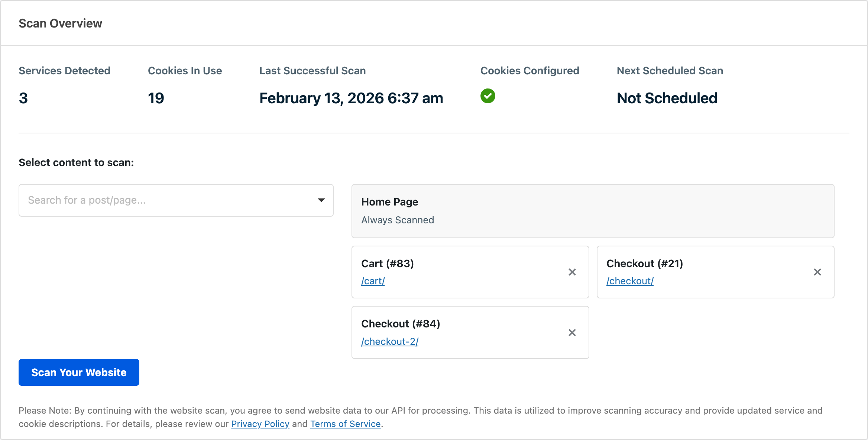Remove Checkout (#21) from scan list
The image size is (868, 440).
(x=817, y=272)
